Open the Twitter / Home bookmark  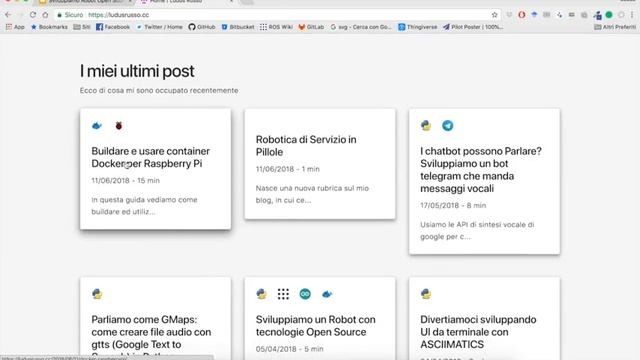[x=159, y=27]
